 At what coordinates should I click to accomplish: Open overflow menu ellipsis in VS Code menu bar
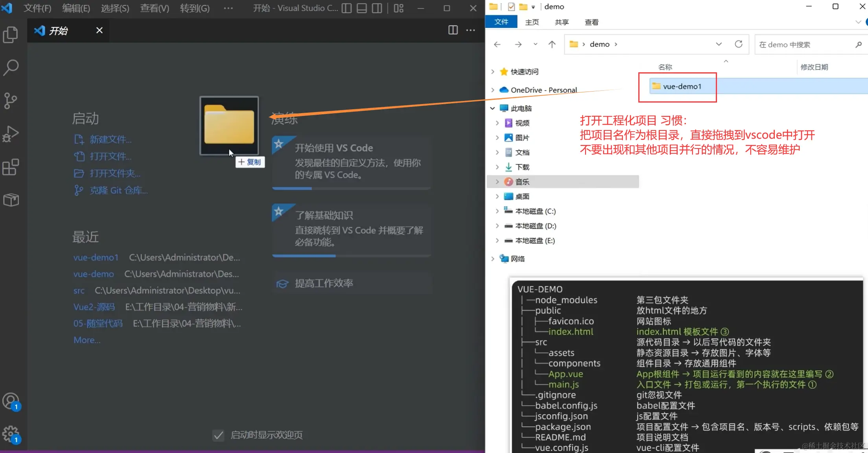[x=228, y=8]
